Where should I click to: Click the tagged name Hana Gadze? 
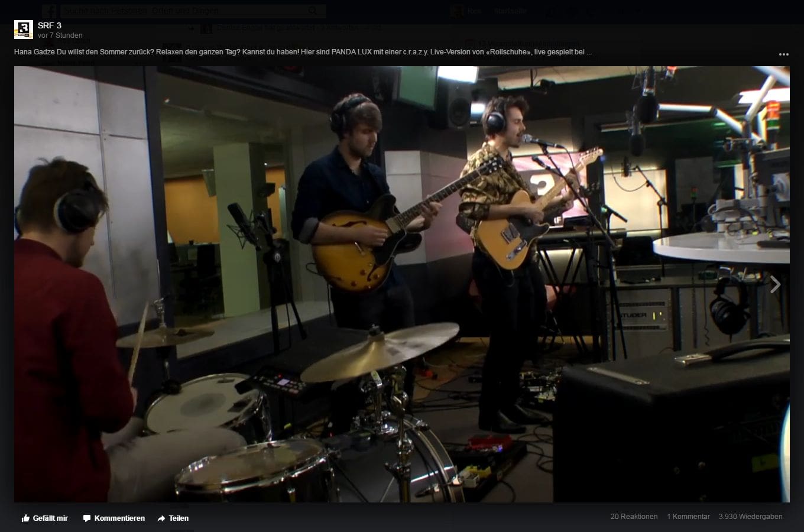click(35, 52)
